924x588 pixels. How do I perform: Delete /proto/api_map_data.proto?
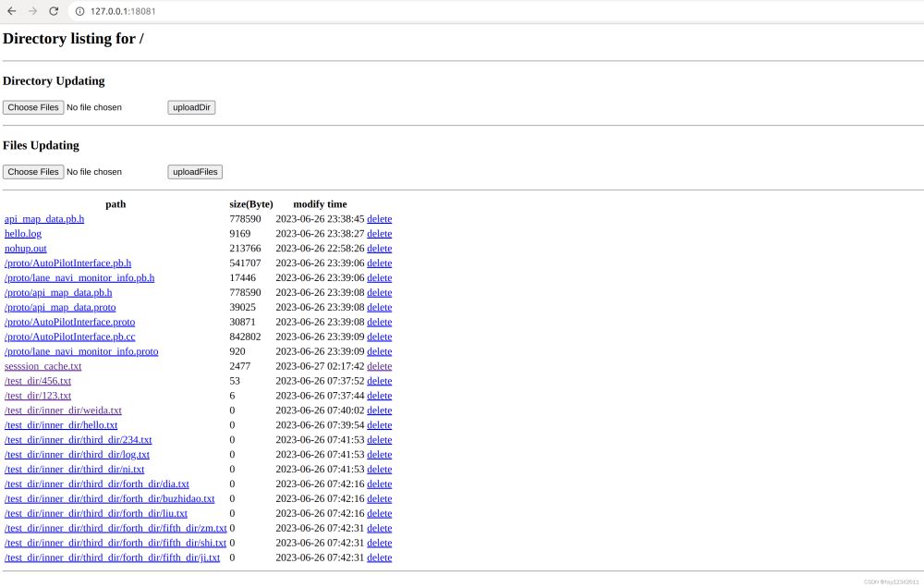pos(380,307)
